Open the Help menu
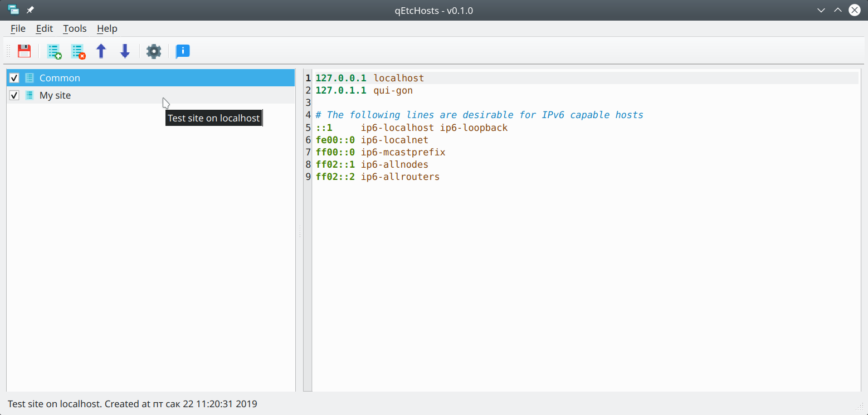Screen dimensions: 868x415 click(x=107, y=28)
